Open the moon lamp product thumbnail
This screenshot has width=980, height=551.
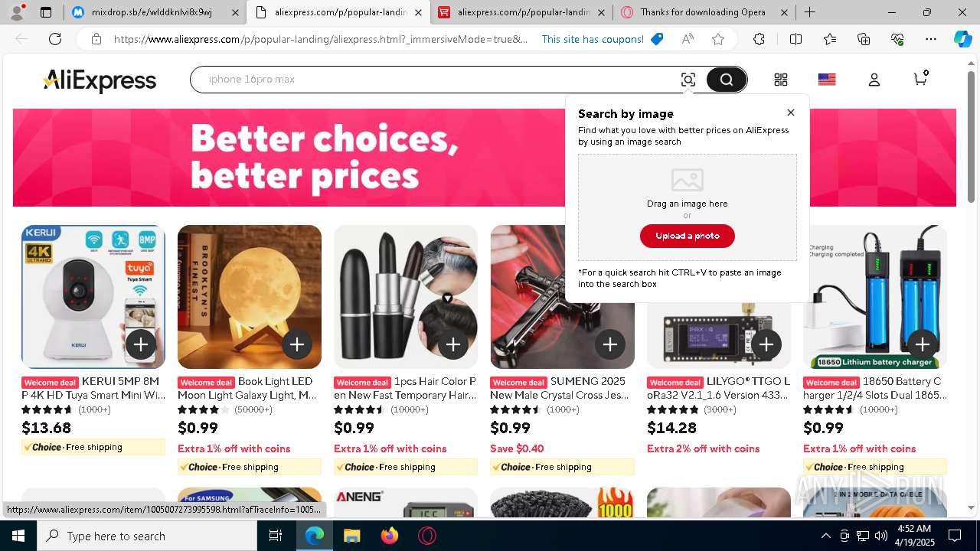pos(250,297)
